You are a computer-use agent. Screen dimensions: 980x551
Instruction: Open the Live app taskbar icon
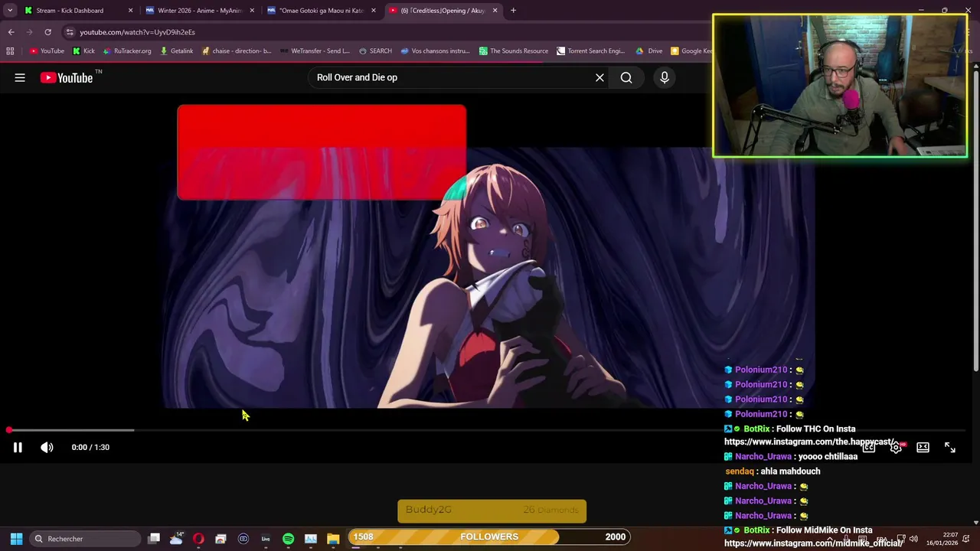pyautogui.click(x=266, y=539)
